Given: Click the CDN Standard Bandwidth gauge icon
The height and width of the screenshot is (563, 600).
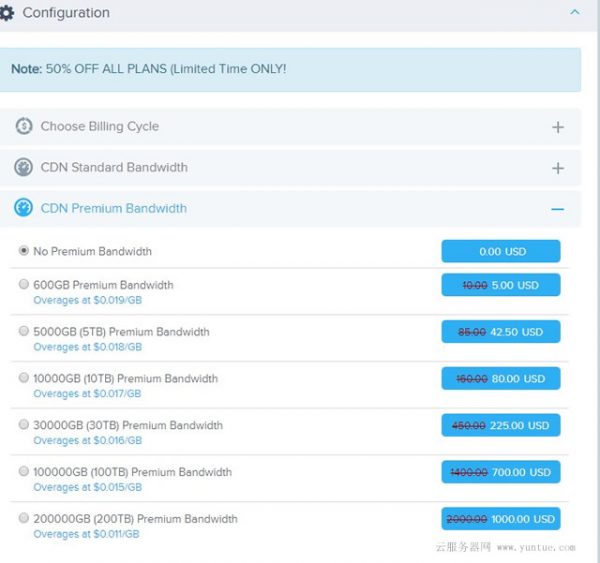Looking at the screenshot, I should [24, 168].
